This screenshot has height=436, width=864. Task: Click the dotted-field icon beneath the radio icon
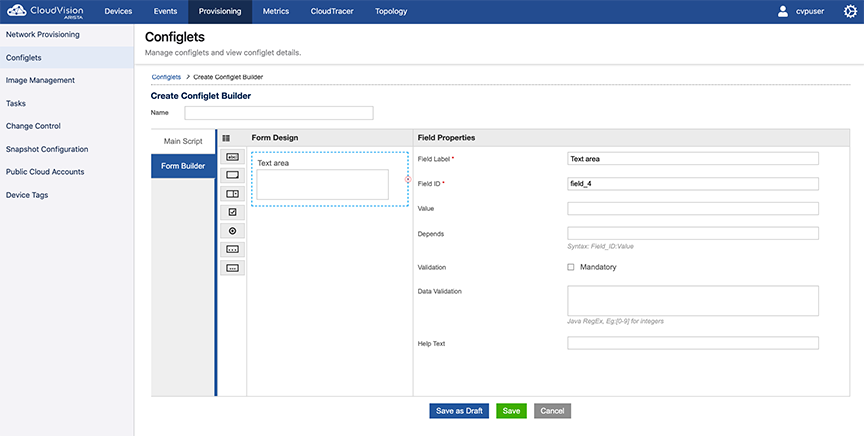pos(233,249)
